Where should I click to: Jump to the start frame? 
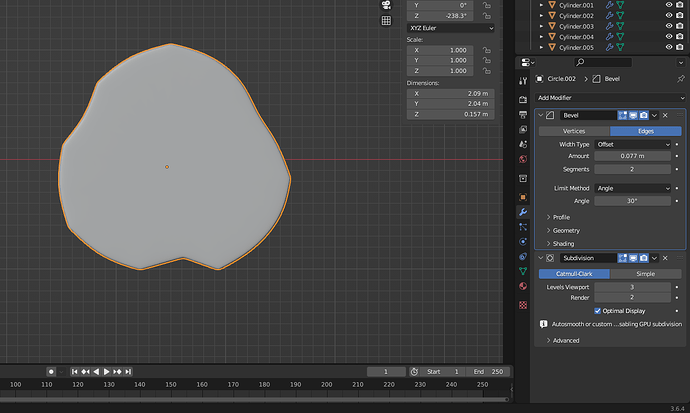pos(74,372)
